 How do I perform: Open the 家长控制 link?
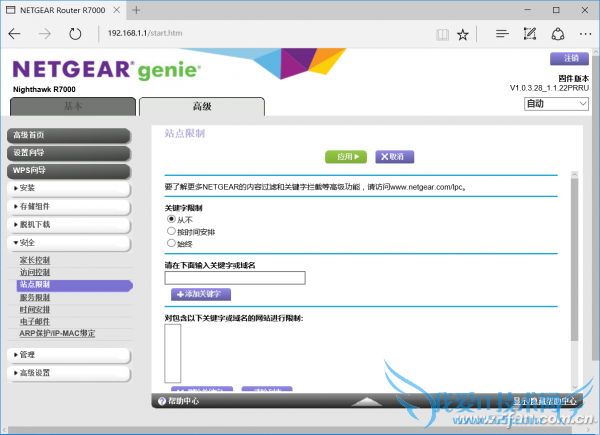tap(35, 260)
